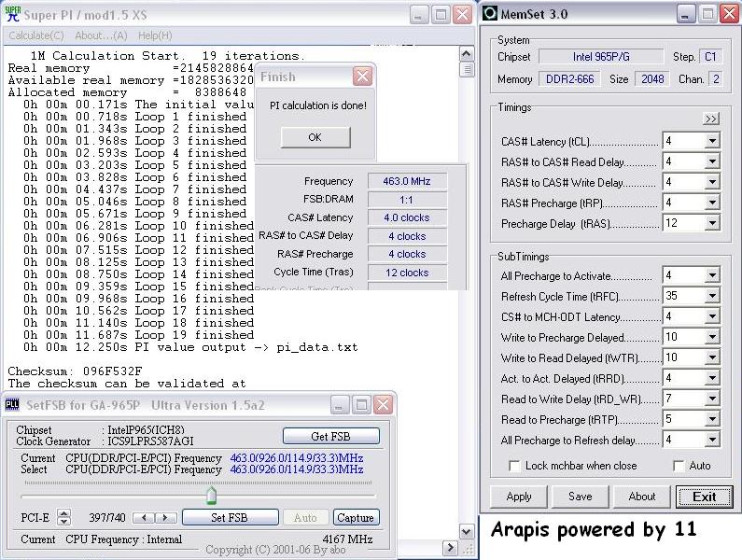The height and width of the screenshot is (560, 742).
Task: Toggle the Auto checkbox in MemSet
Action: point(679,466)
